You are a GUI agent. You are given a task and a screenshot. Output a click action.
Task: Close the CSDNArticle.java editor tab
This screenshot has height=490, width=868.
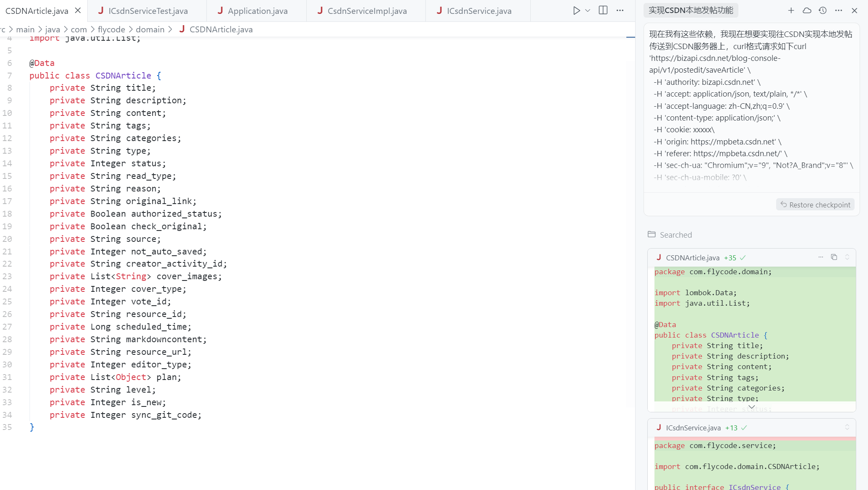click(x=78, y=10)
